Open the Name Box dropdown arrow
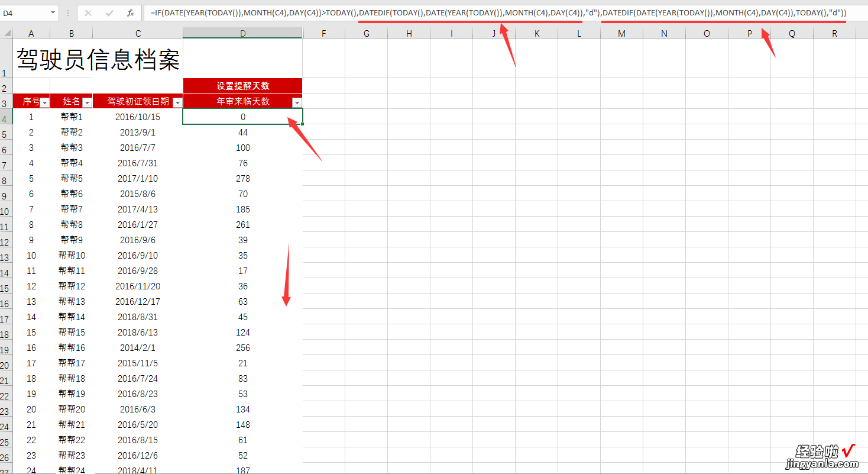The image size is (868, 474). [53, 12]
